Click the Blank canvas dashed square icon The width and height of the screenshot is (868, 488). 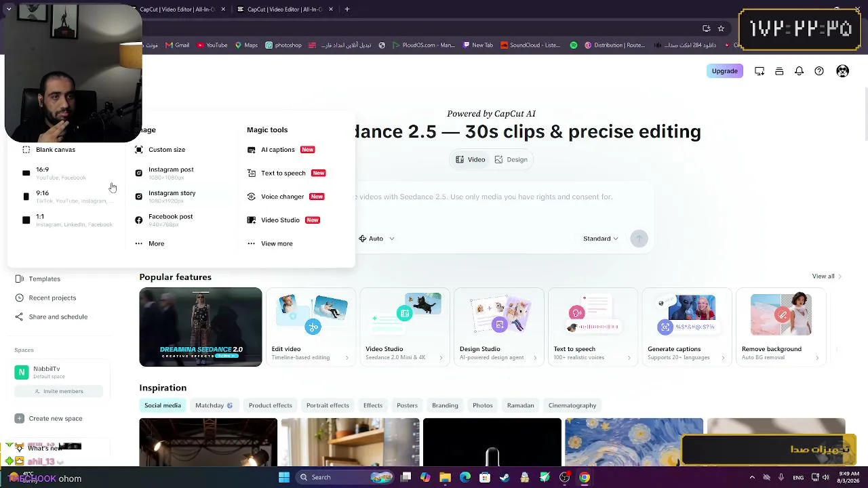26,150
